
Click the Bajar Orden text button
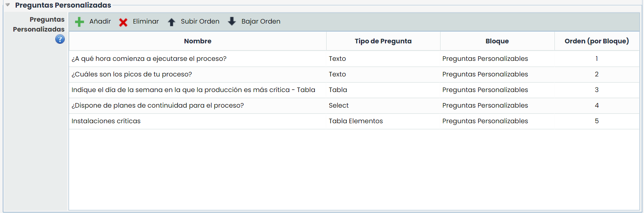(x=261, y=21)
